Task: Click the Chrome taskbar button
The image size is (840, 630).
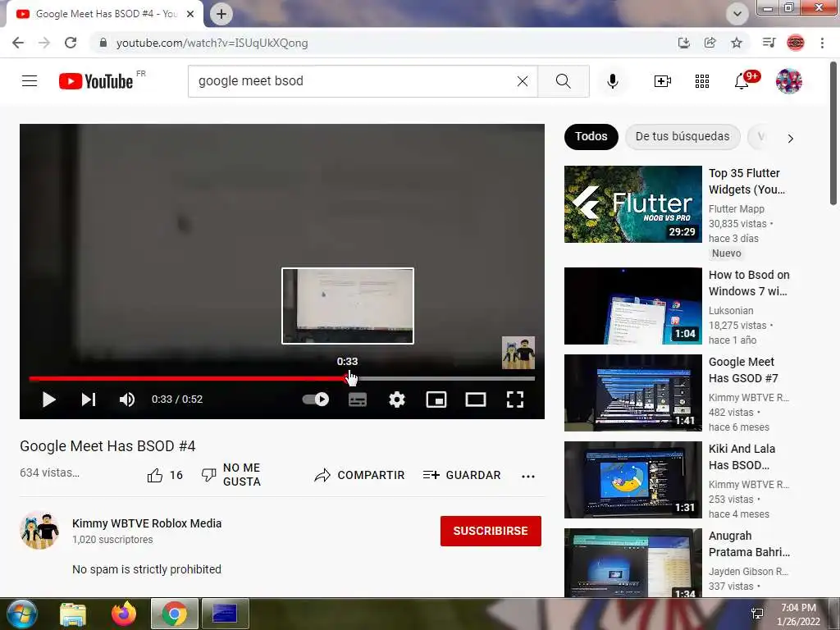Action: (175, 614)
